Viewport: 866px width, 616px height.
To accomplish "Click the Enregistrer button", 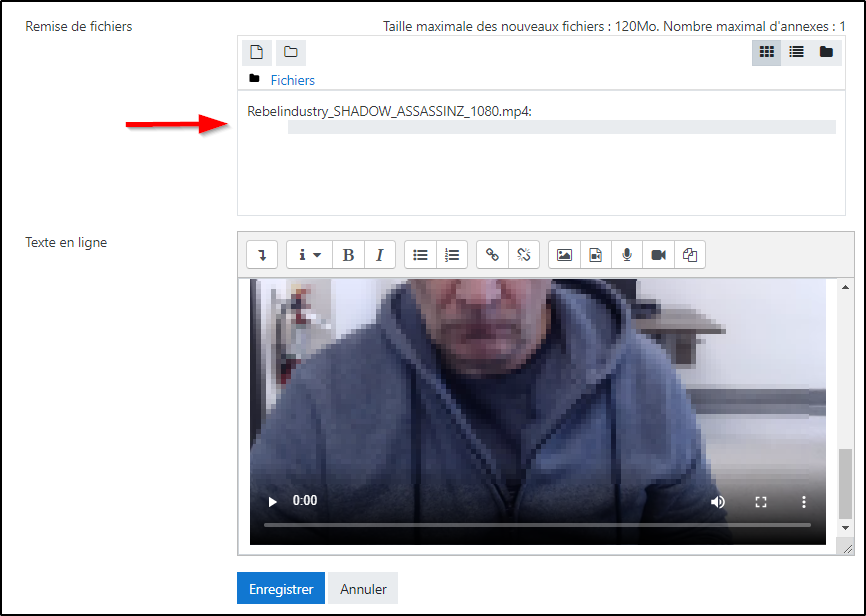I will pos(281,589).
